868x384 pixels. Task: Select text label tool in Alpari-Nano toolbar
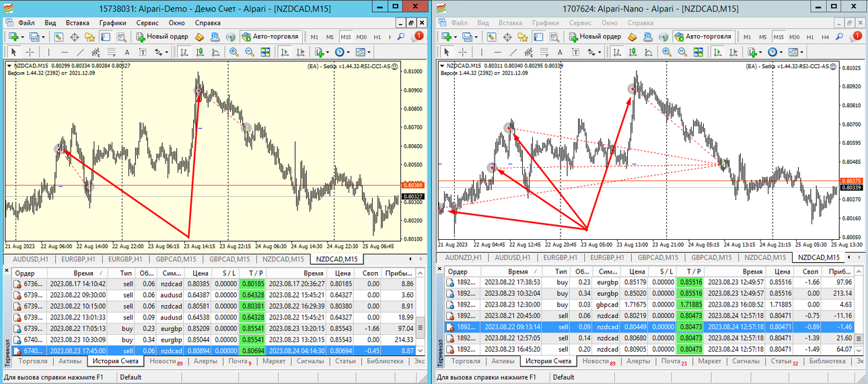click(576, 51)
